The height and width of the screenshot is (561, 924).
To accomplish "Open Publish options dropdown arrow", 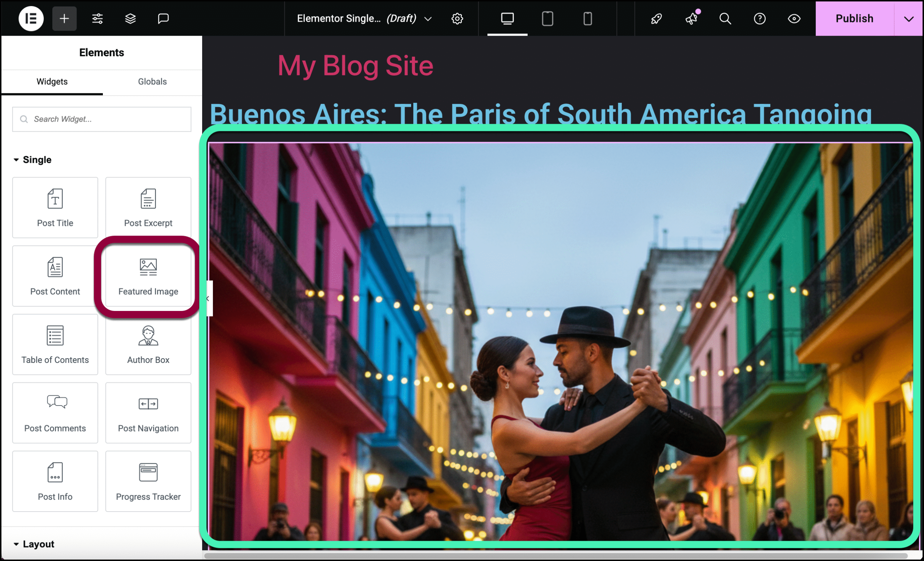I will click(x=908, y=19).
